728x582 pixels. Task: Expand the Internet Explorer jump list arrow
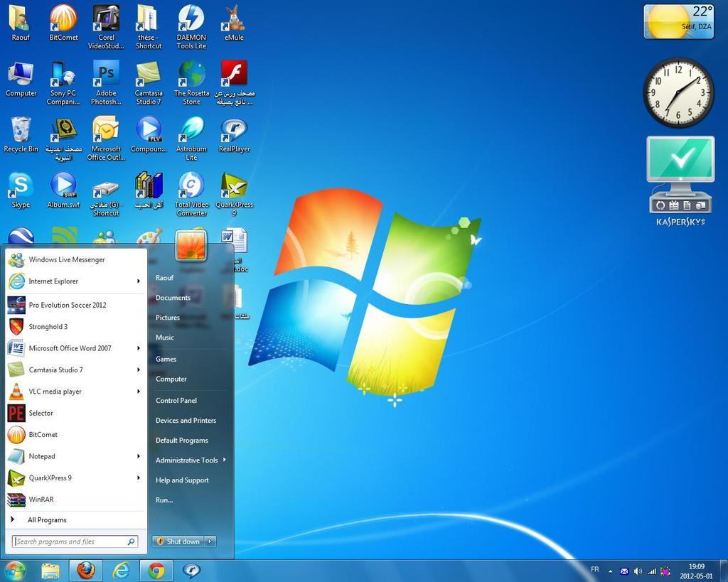click(139, 281)
